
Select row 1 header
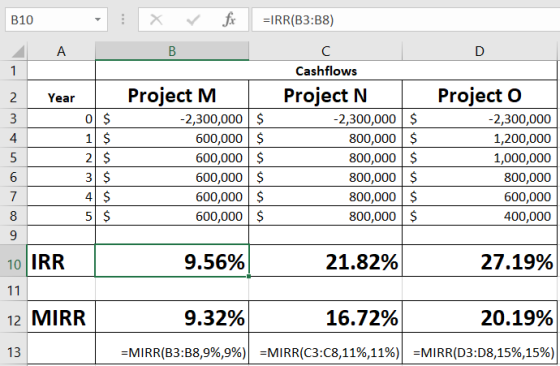tap(14, 70)
